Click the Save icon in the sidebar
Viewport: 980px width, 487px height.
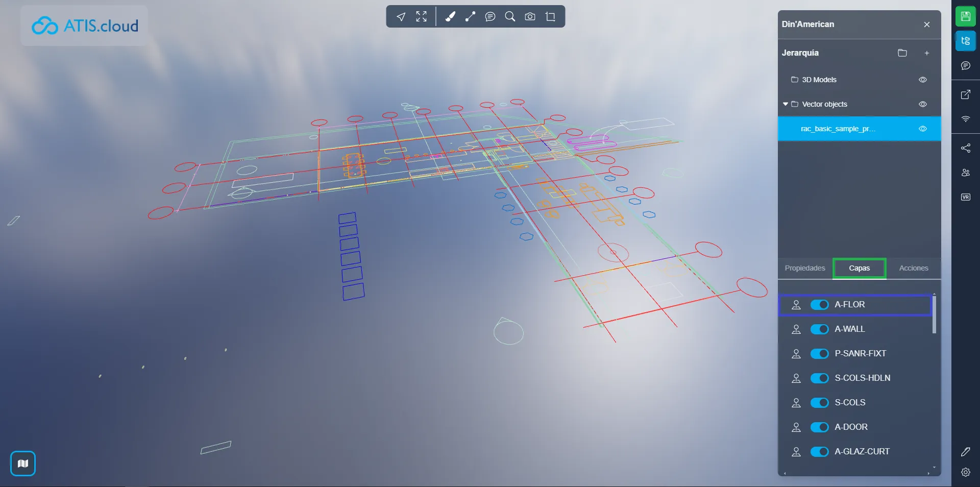(x=966, y=16)
